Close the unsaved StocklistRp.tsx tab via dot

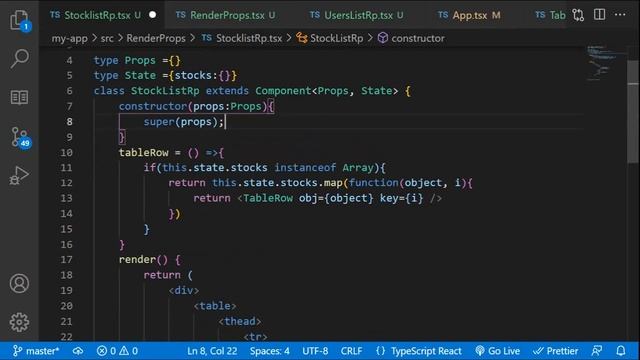point(153,15)
